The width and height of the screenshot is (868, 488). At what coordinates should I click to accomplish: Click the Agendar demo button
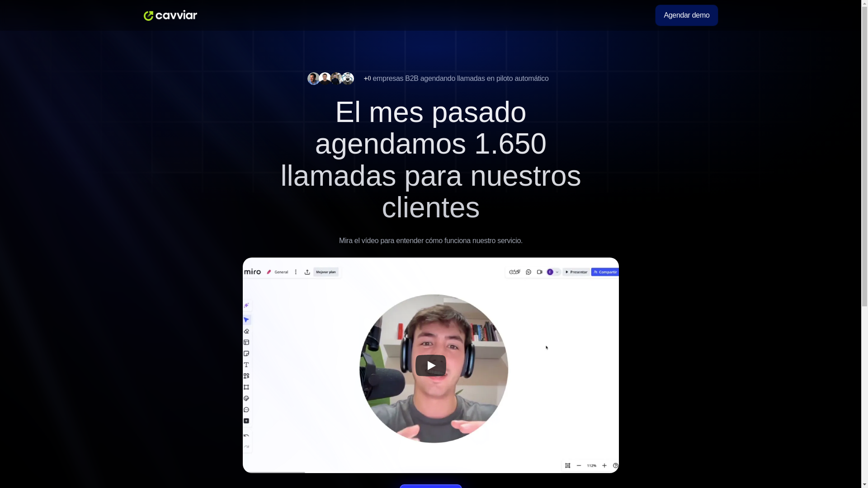[x=686, y=15]
